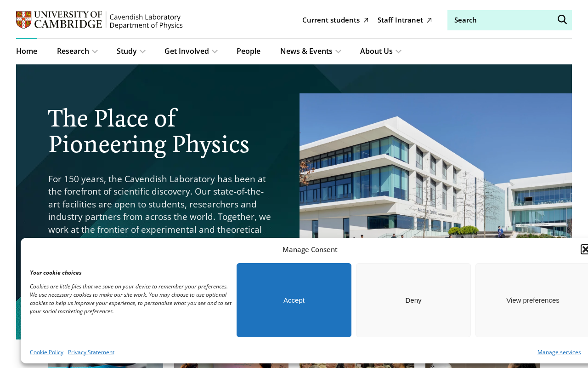Open the About Us menu item
The height and width of the screenshot is (368, 588).
coord(376,51)
